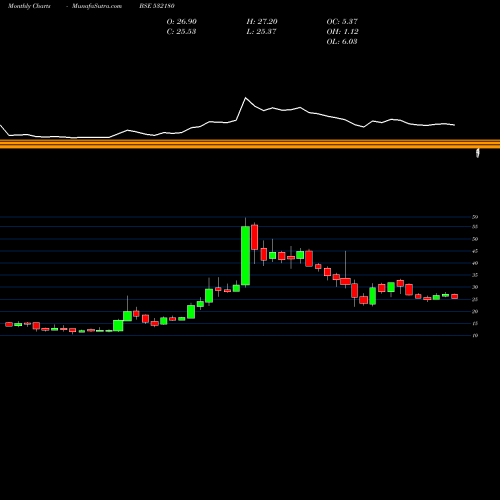This screenshot has width=500, height=500.
Task: Click the 10 price axis label
Action: tap(475, 335)
